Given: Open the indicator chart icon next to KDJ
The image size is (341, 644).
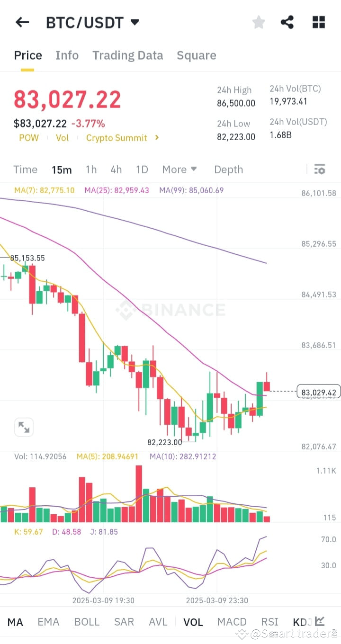Looking at the screenshot, I should [x=319, y=622].
